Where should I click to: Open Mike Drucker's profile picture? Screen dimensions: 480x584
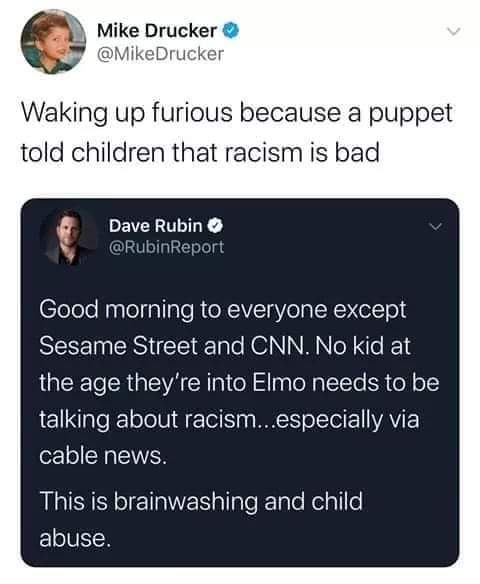pos(53,42)
